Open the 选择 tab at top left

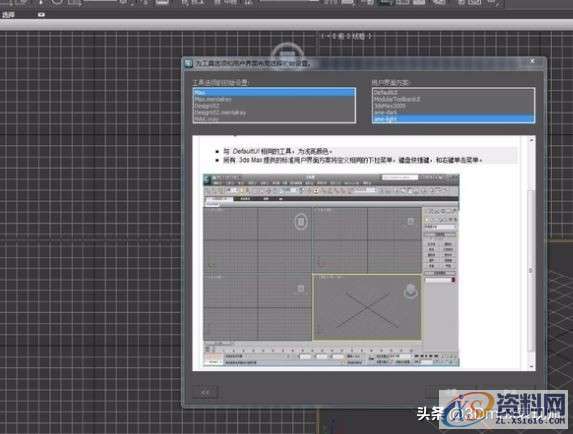pos(8,15)
